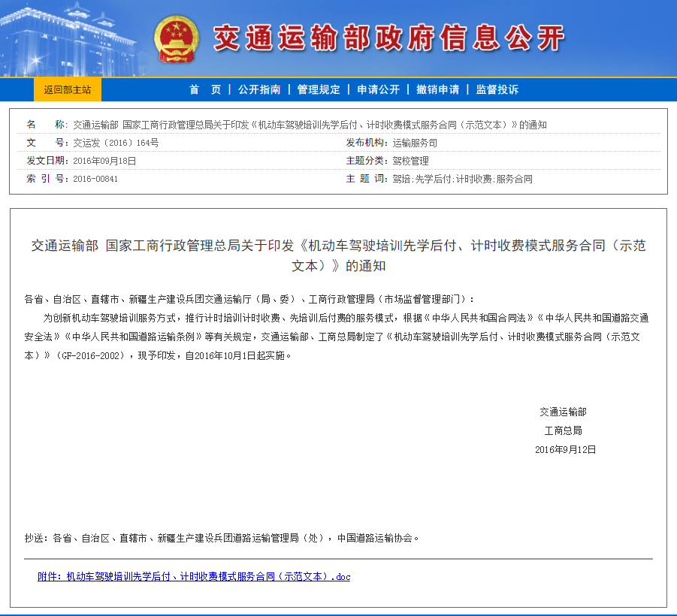Click the signing date 2016年9月12日

pos(565,449)
